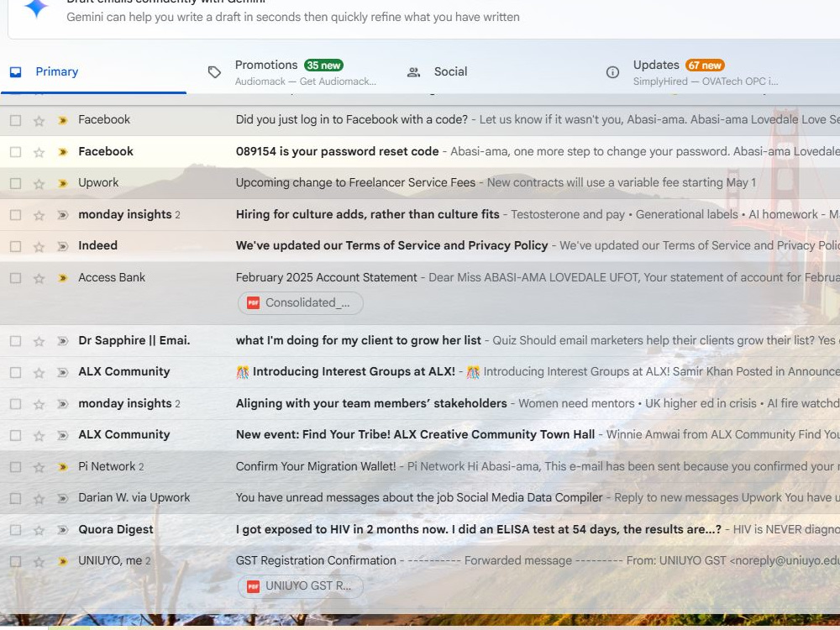Star the UNIUYO GST Registration email

tap(39, 561)
